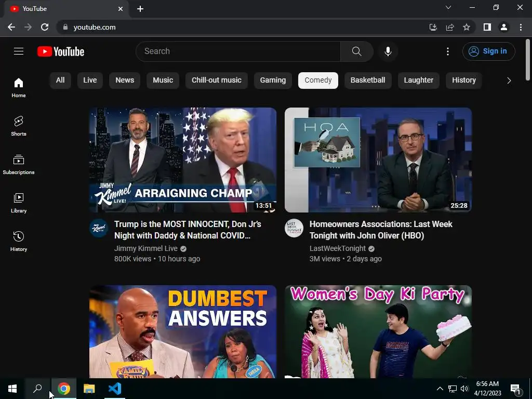
Task: Open Jimmy Kimmel Live channel avatar
Action: pyautogui.click(x=99, y=228)
